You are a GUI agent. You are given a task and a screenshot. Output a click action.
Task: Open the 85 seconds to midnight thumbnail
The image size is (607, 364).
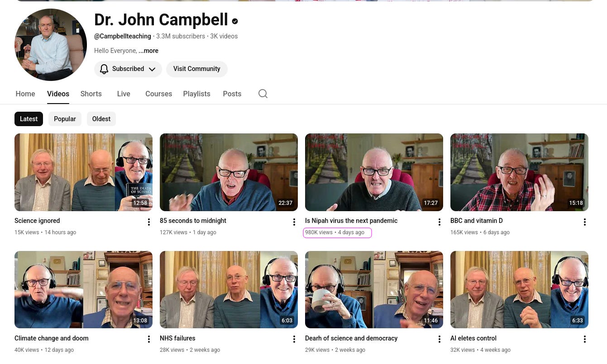[x=229, y=172]
